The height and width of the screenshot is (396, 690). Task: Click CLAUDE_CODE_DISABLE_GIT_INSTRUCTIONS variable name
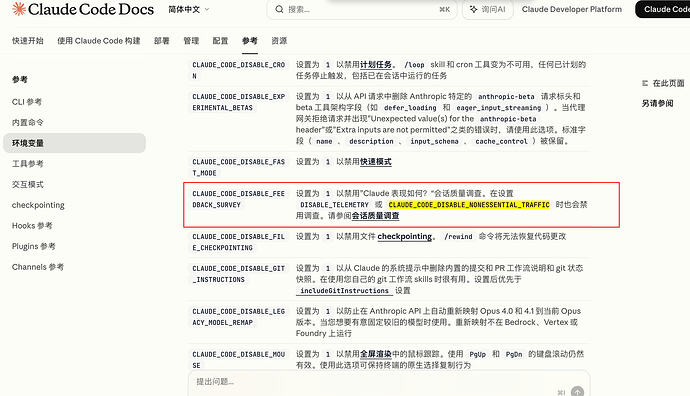[x=239, y=274]
